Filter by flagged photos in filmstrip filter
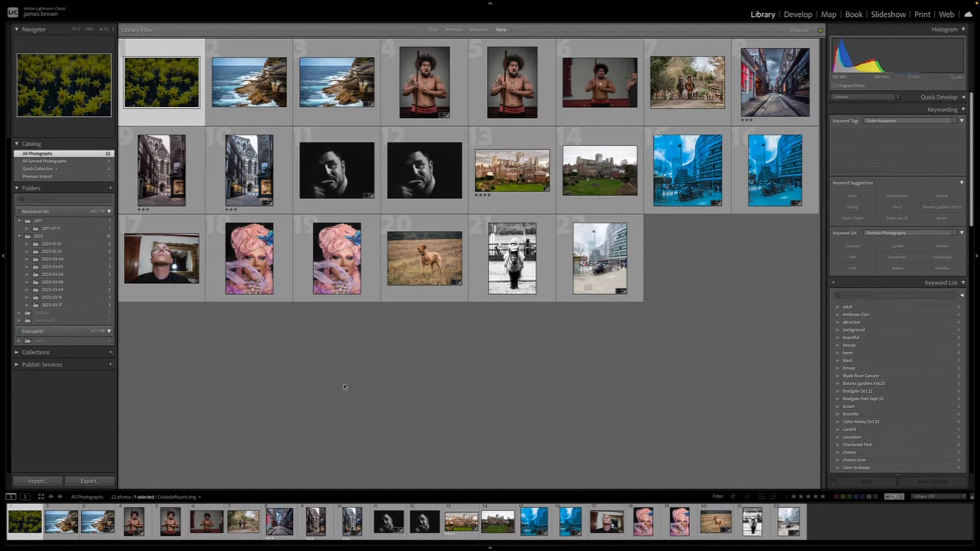980x551 pixels. (733, 497)
